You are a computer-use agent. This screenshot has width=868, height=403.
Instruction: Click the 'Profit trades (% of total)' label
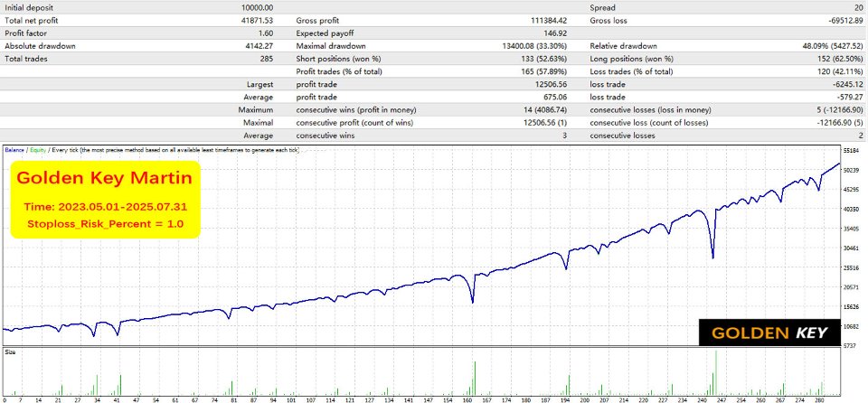click(339, 71)
